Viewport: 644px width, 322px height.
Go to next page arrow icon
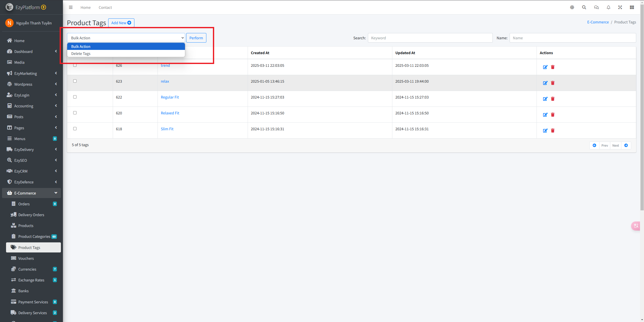(626, 145)
